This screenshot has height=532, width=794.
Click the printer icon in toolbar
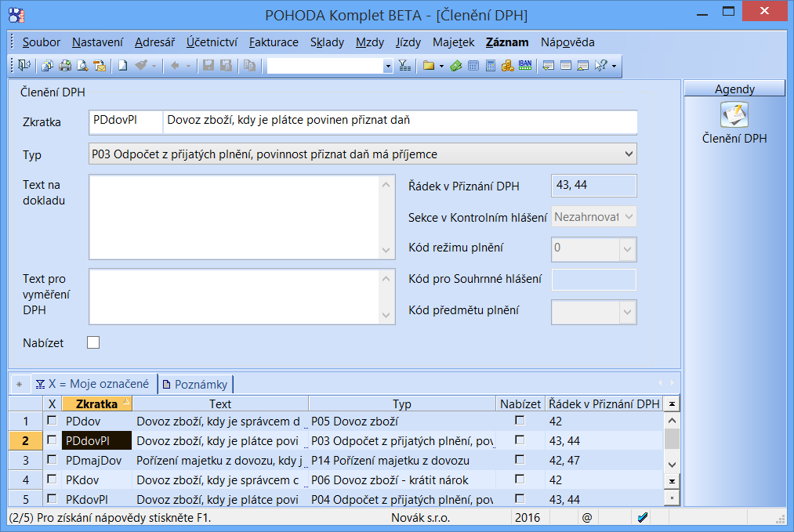pos(65,65)
